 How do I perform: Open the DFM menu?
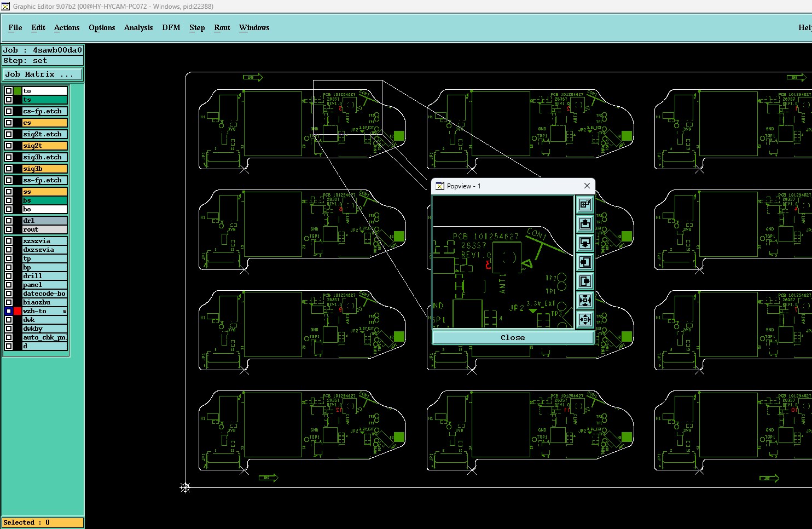(x=171, y=27)
